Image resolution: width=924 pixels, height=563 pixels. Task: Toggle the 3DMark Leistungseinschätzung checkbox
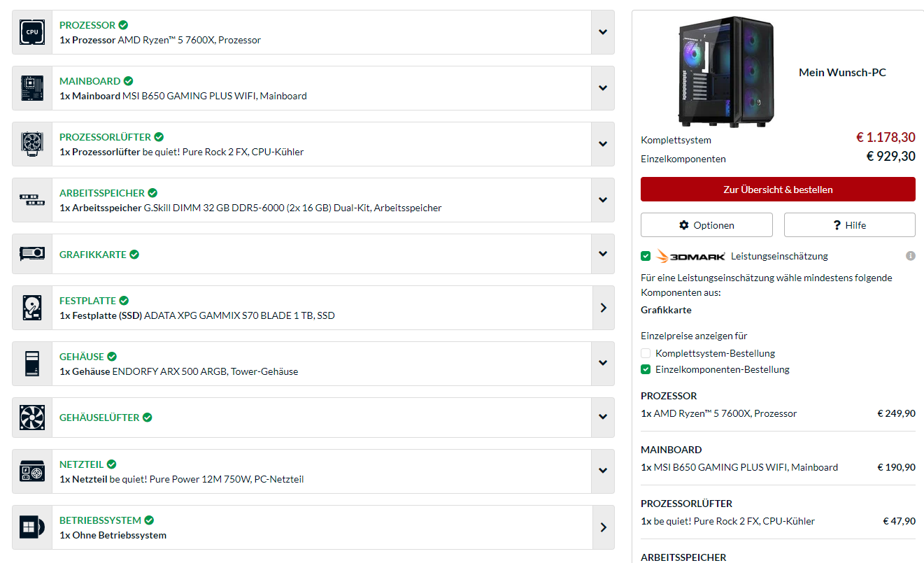pos(646,256)
